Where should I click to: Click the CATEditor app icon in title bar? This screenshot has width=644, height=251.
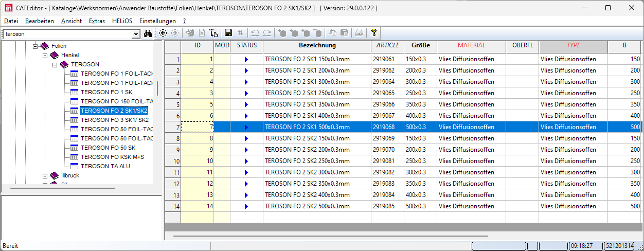8,8
